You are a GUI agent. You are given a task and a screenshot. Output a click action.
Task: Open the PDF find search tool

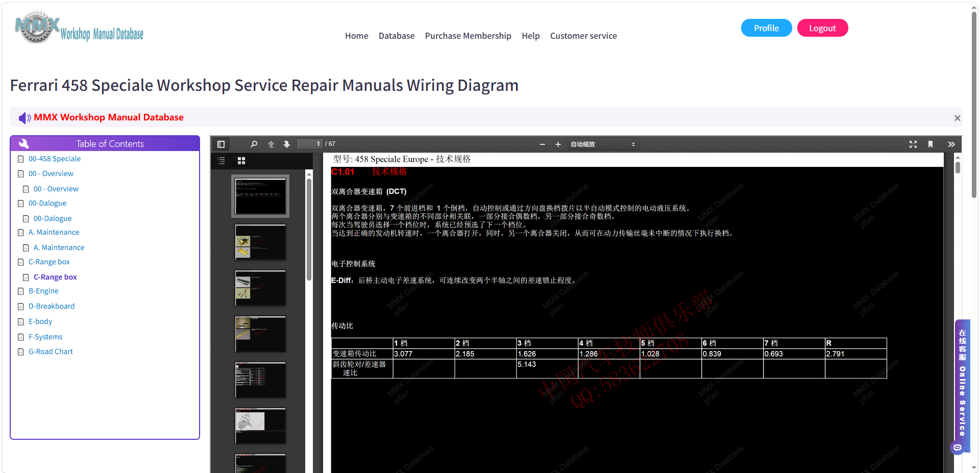coord(254,144)
